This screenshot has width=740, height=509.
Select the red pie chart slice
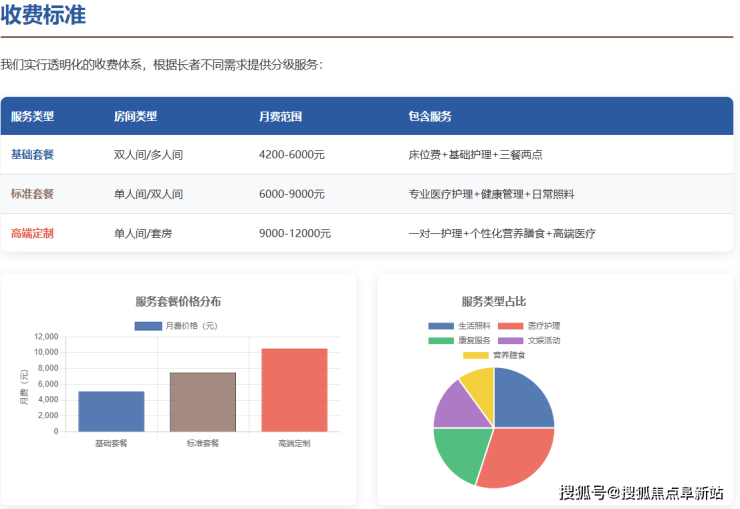pos(518,456)
